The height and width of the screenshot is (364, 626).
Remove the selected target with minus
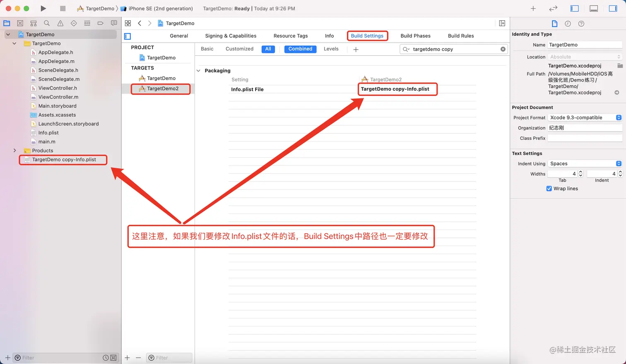[x=138, y=358]
